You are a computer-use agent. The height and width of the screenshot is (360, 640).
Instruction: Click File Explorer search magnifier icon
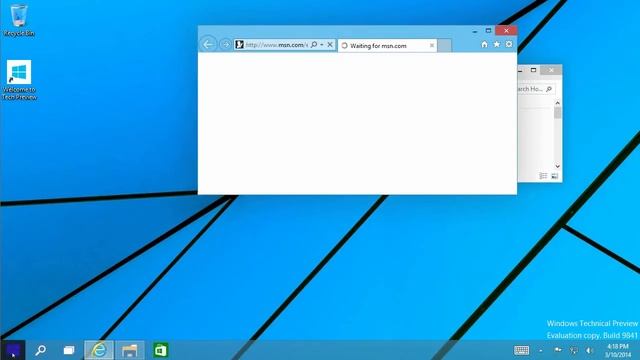[x=549, y=89]
